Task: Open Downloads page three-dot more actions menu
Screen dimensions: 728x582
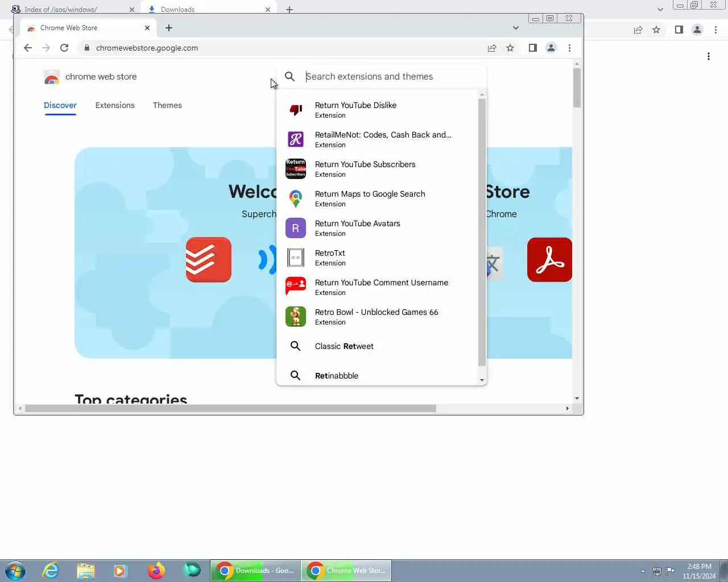Action: 709,56
